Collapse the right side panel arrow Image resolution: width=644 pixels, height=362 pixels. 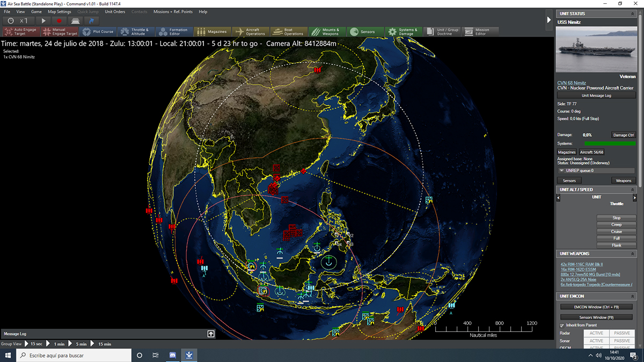pyautogui.click(x=548, y=20)
